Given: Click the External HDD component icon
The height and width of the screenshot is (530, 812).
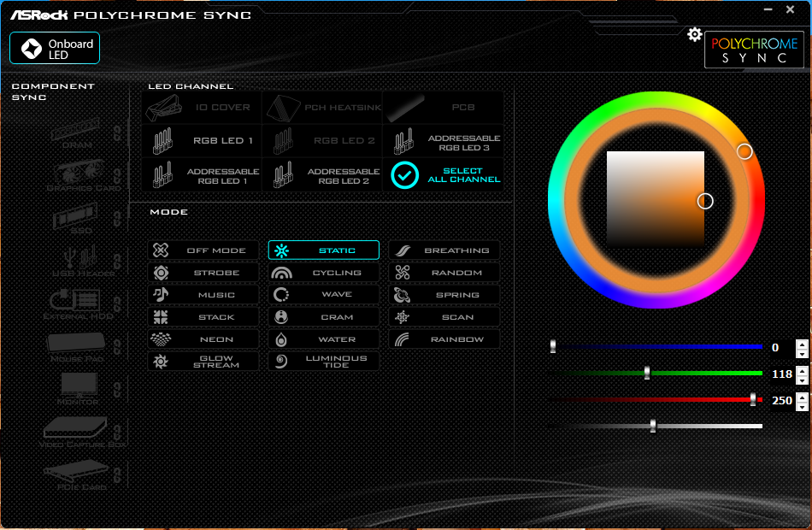Looking at the screenshot, I should pyautogui.click(x=75, y=300).
